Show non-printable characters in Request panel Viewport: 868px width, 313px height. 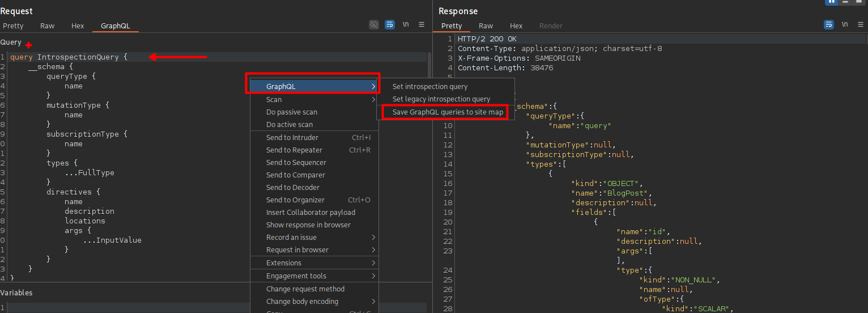click(x=406, y=24)
